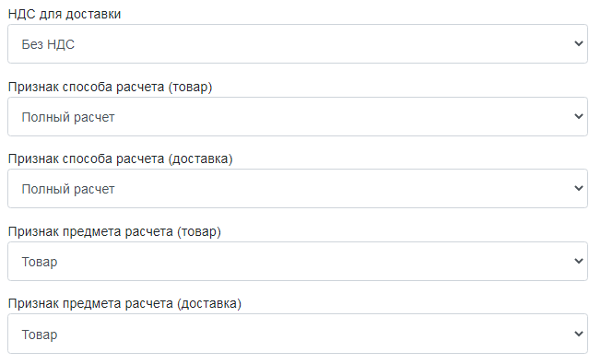Open Признак способа расчета (товар) dropdown
Viewport: 601px width, 364px height.
pyautogui.click(x=298, y=116)
